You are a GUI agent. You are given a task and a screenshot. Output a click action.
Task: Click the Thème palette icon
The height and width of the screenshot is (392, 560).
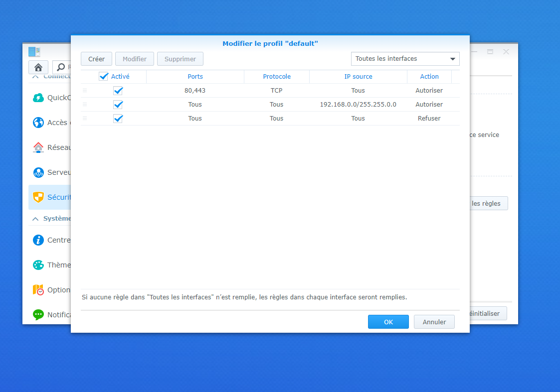click(38, 265)
